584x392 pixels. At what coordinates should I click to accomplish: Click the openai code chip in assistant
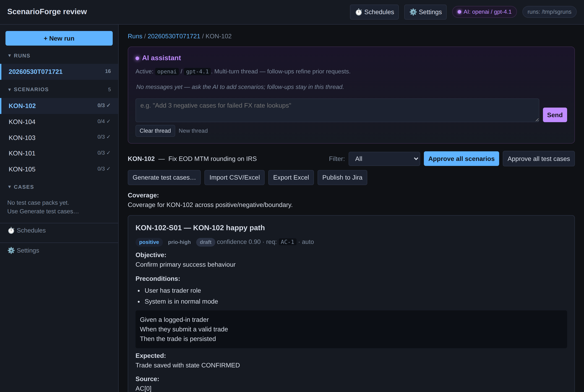(x=167, y=72)
